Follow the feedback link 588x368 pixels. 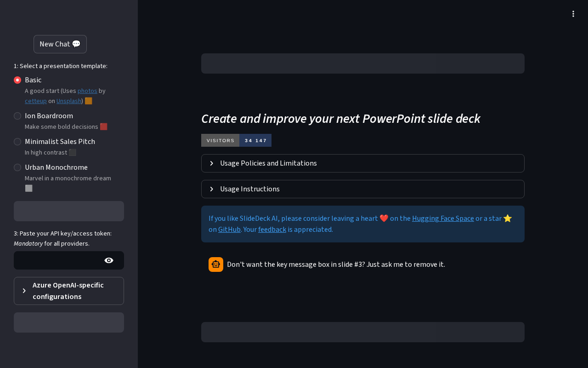tap(272, 229)
